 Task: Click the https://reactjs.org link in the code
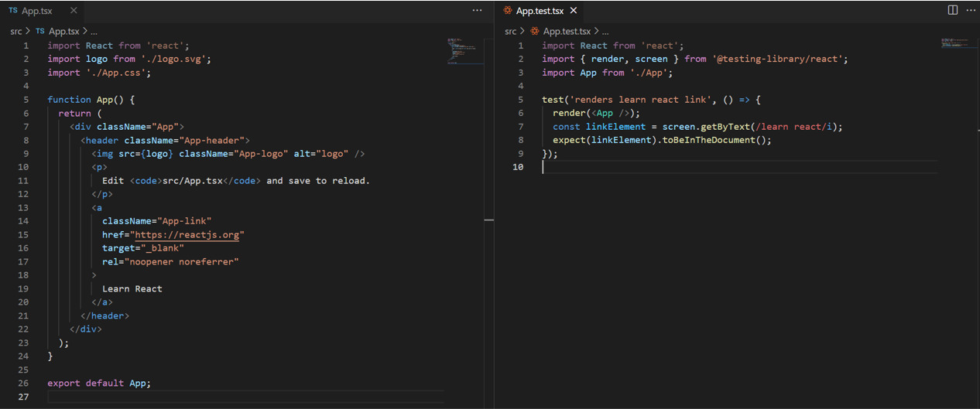tap(189, 234)
